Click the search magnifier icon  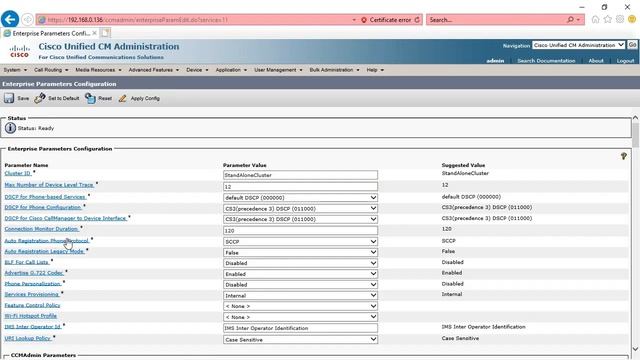[570, 20]
